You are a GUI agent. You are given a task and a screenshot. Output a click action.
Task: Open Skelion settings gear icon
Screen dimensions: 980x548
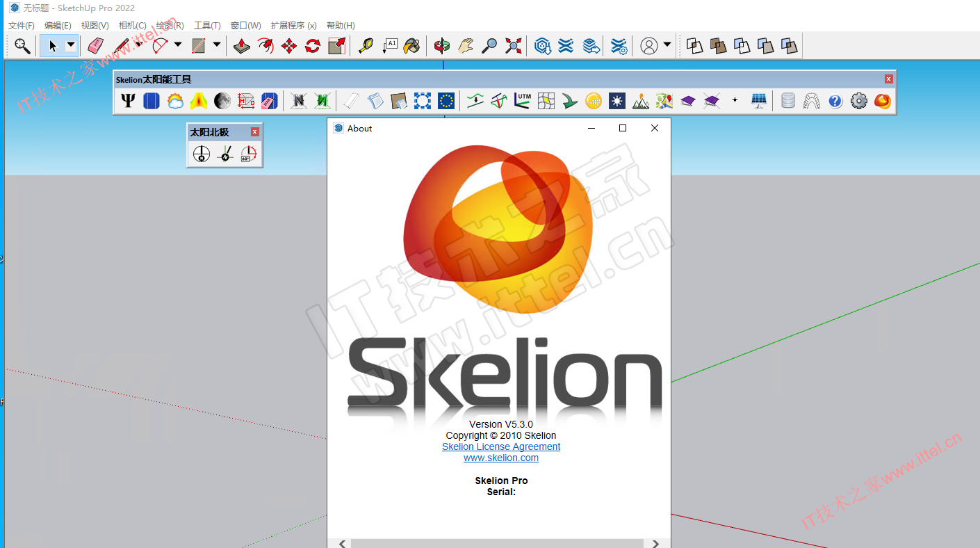859,101
